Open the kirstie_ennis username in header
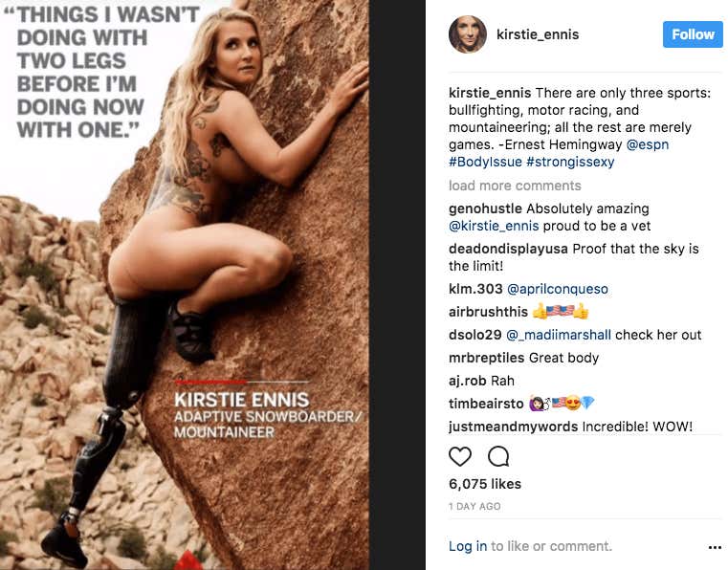The width and height of the screenshot is (728, 570). tap(538, 34)
